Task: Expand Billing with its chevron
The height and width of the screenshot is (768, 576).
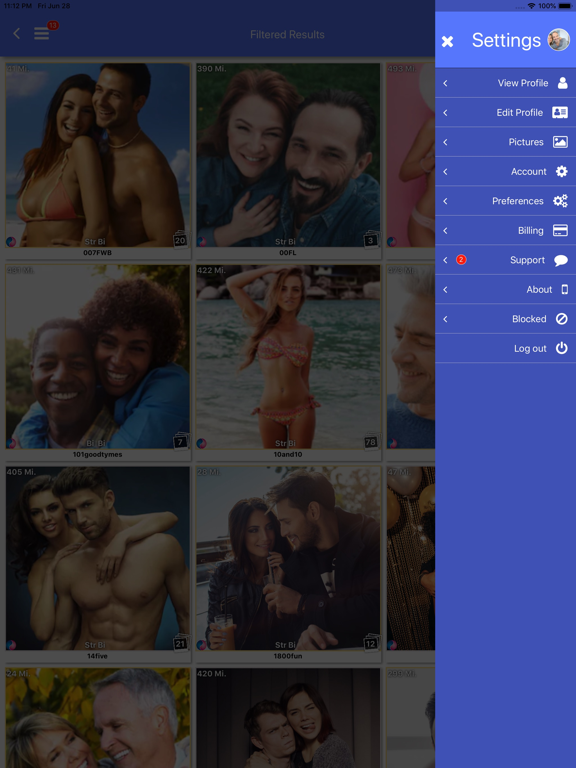Action: (445, 230)
